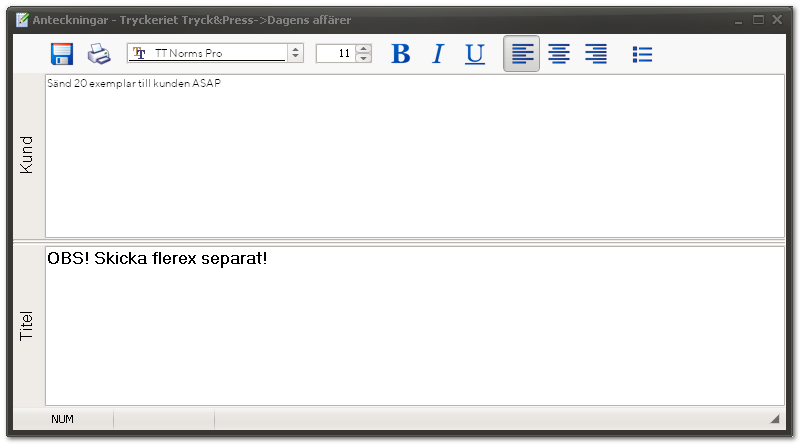Select left text alignment
Image resolution: width=803 pixels, height=447 pixels.
coord(521,54)
